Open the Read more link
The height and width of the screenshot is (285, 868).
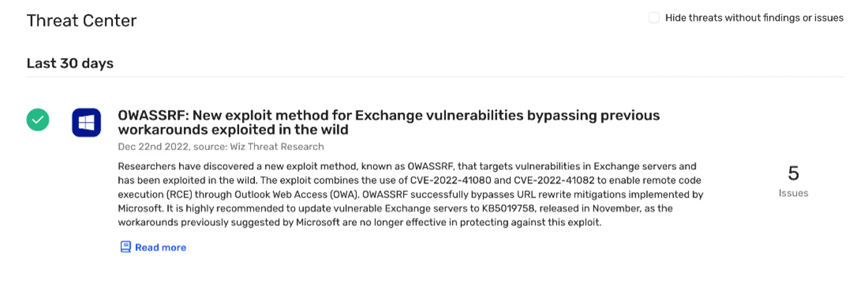(x=160, y=247)
